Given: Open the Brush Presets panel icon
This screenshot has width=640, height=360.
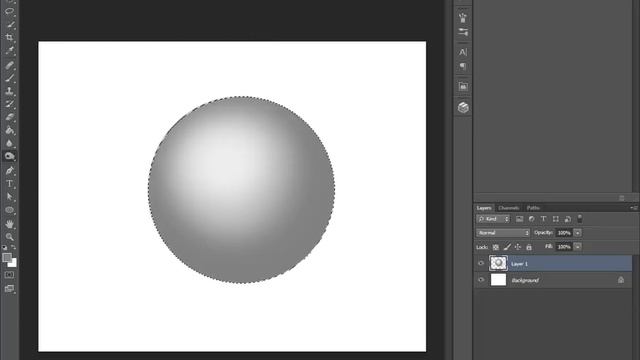Looking at the screenshot, I should click(463, 18).
